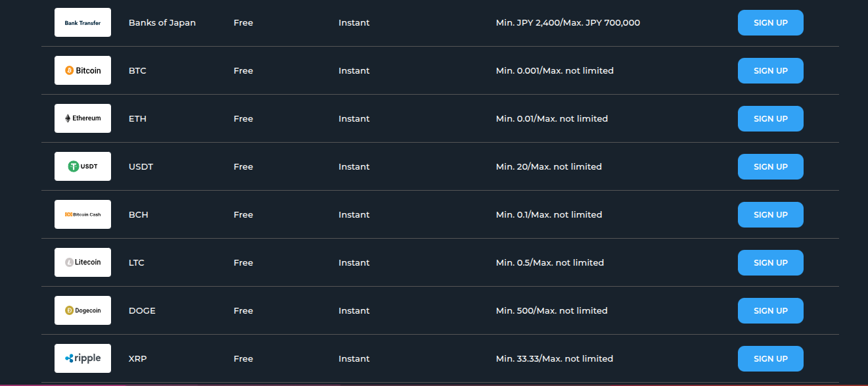
Task: Hit Sign Up beside ETH
Action: coord(770,118)
